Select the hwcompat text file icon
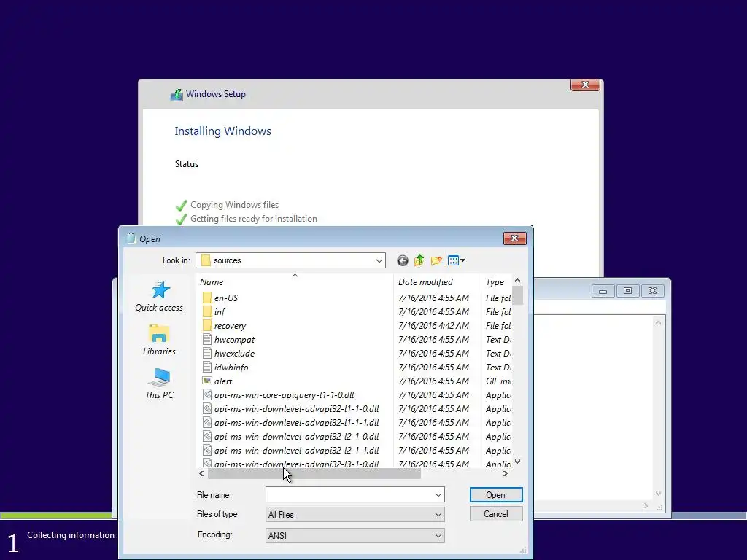The image size is (747, 560). [x=206, y=340]
